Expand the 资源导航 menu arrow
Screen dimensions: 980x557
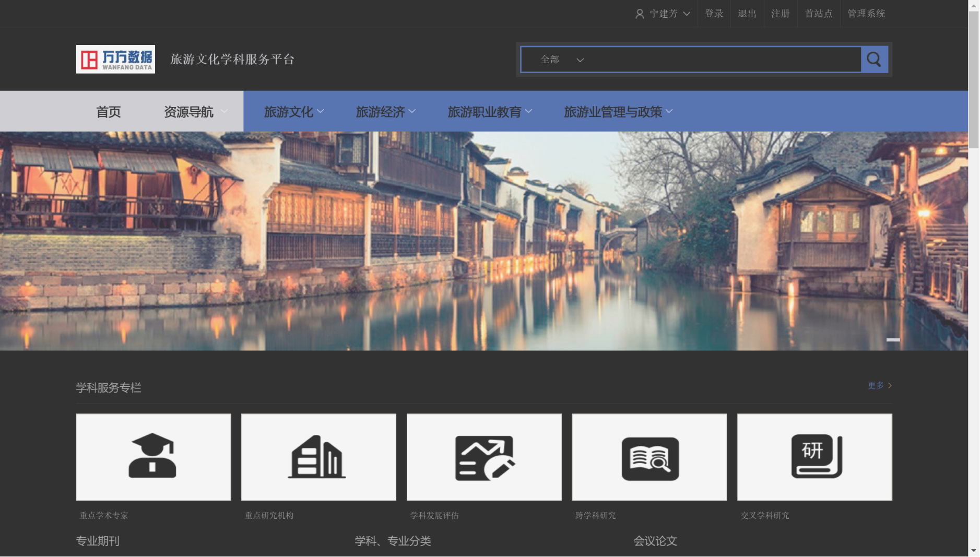(224, 111)
